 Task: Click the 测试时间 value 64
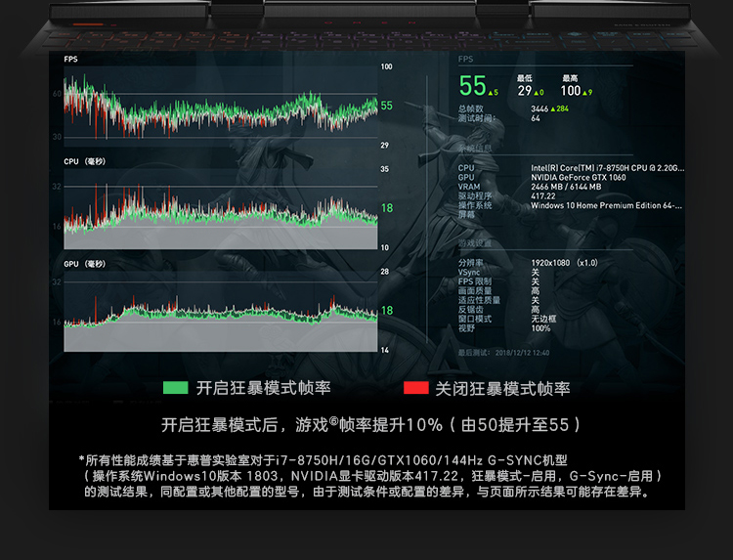click(x=536, y=118)
